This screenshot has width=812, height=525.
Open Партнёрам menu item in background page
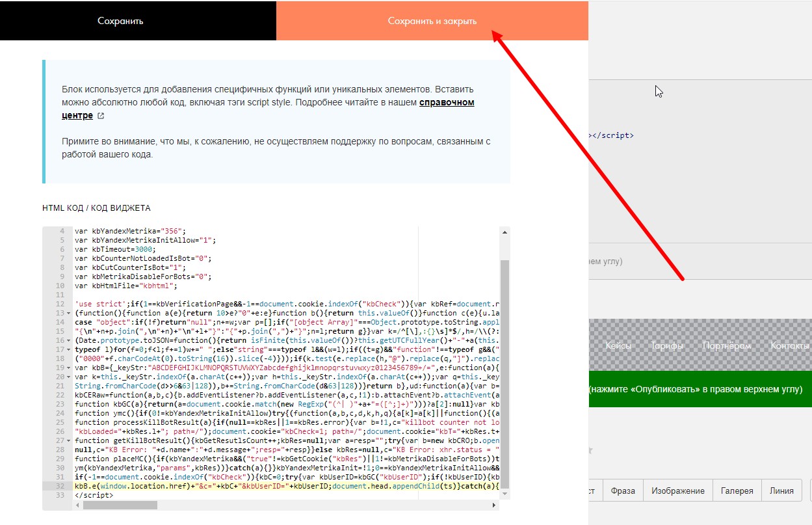click(x=727, y=346)
